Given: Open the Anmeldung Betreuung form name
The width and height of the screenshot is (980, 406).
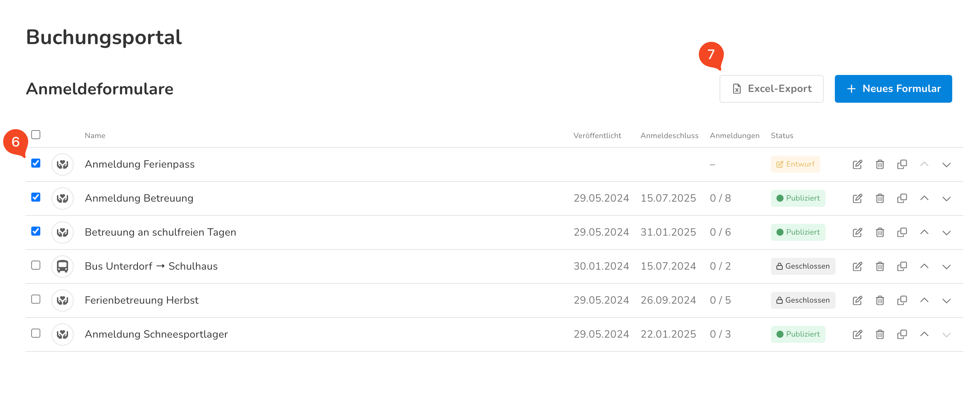Looking at the screenshot, I should tap(139, 198).
